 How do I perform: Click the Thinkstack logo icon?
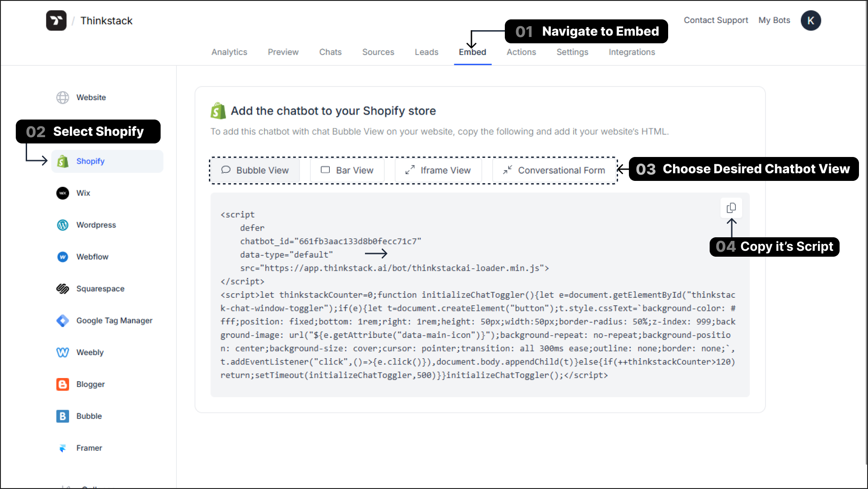click(x=57, y=20)
